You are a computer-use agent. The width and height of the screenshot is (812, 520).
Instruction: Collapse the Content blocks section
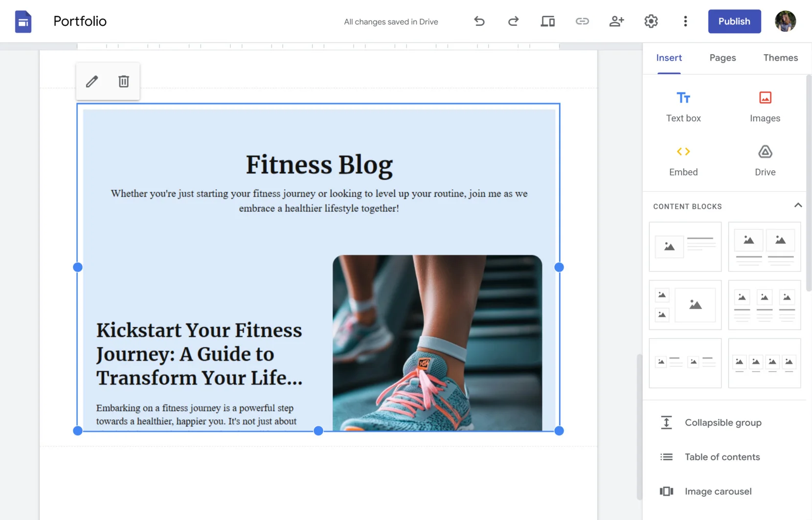[x=798, y=205]
